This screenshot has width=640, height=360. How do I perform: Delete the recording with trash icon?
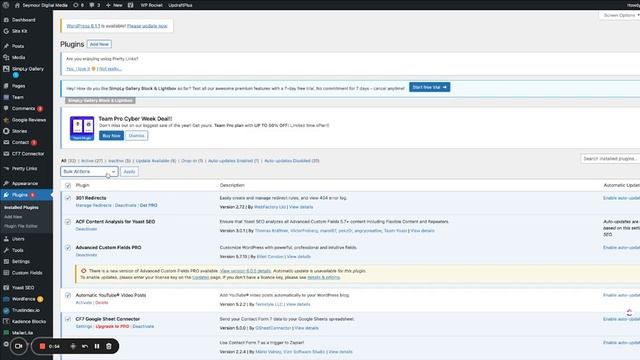point(109,346)
